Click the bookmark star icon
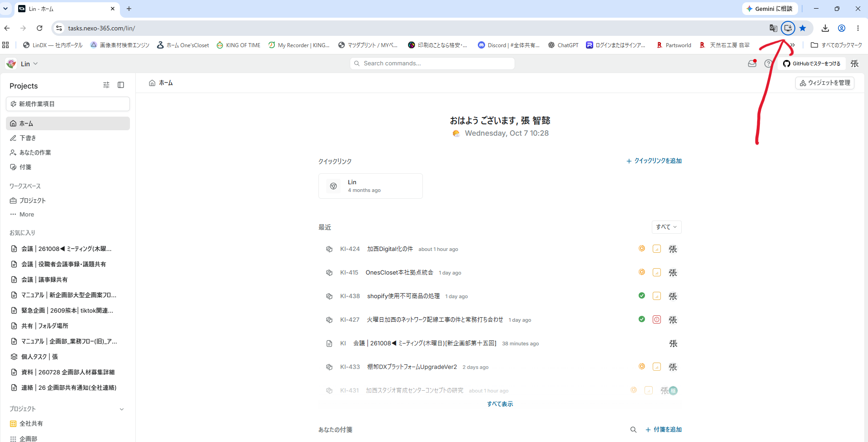Screen dimensions: 868x442 pyautogui.click(x=803, y=28)
